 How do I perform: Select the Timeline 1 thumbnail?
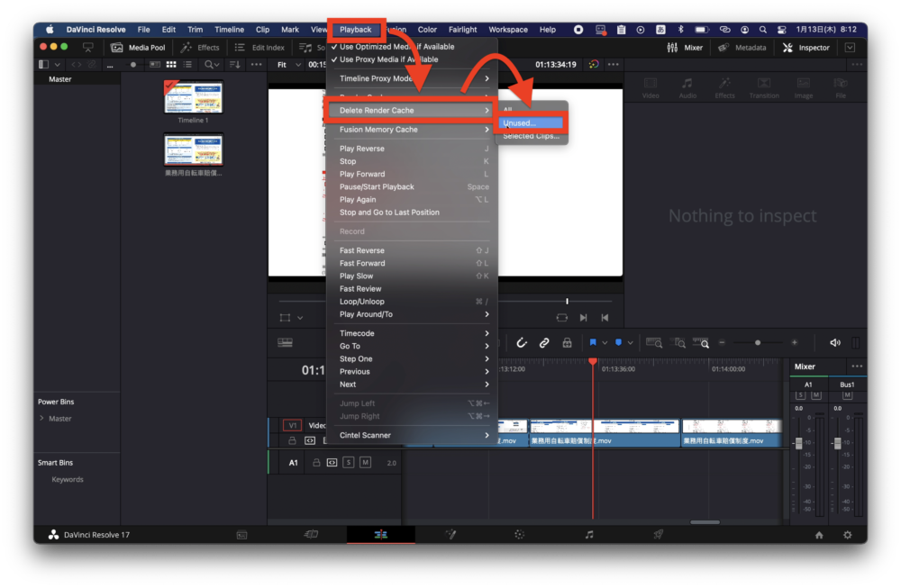click(193, 97)
